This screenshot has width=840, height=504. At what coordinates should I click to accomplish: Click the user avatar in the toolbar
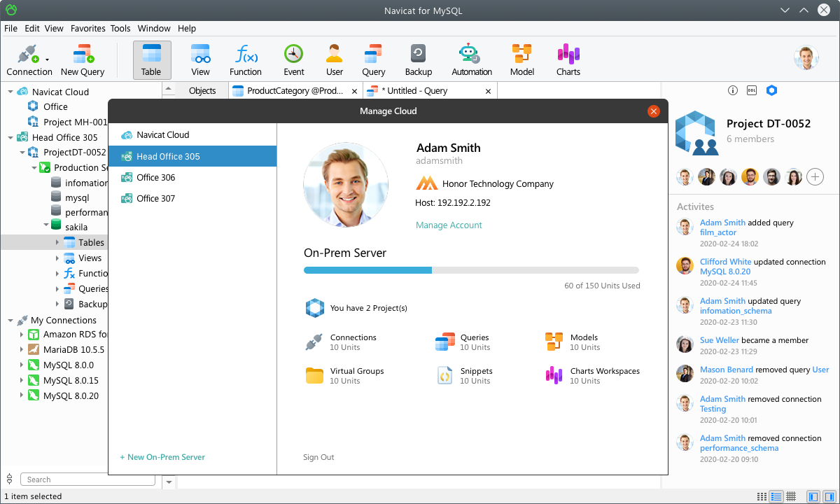[x=806, y=58]
